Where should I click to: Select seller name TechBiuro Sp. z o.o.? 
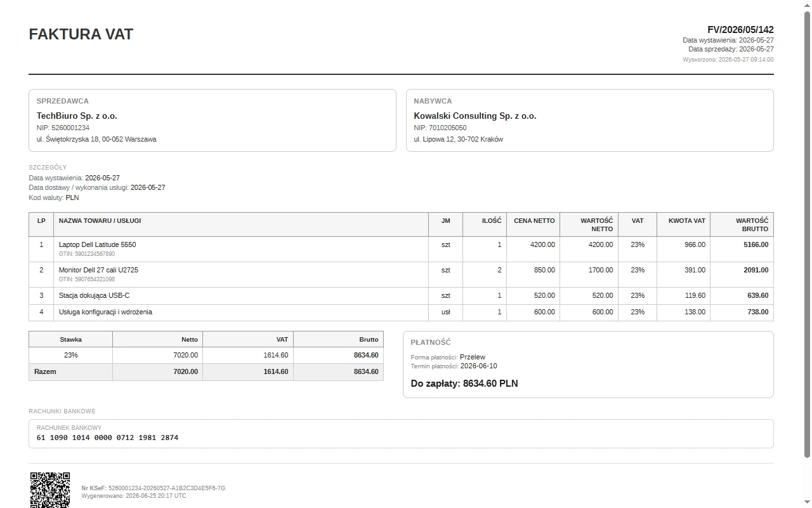tap(77, 116)
